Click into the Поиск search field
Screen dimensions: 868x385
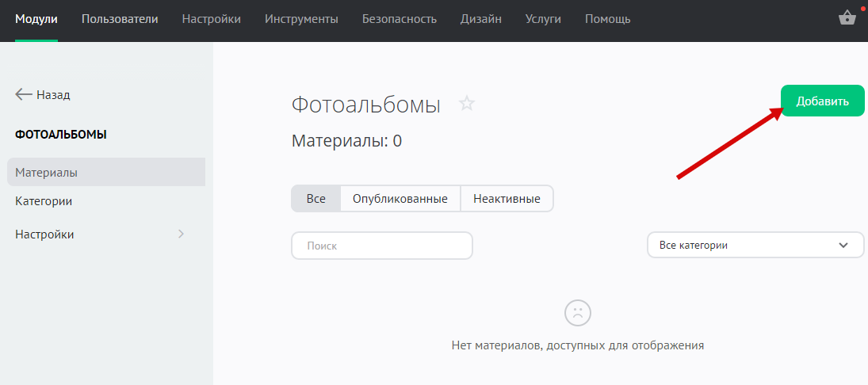point(382,246)
